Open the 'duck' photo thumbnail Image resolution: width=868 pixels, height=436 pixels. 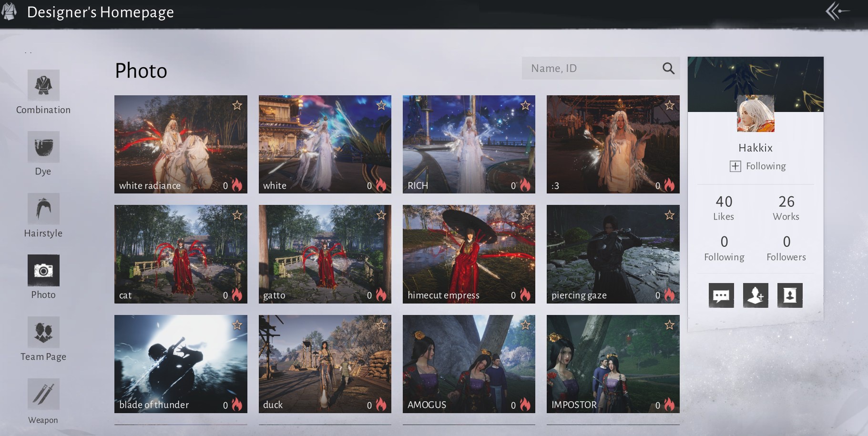325,364
